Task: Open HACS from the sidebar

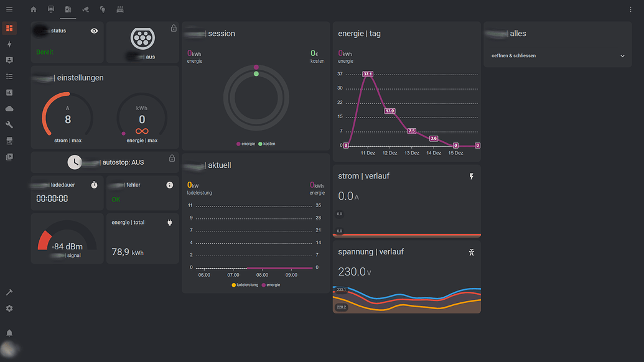Action: click(x=9, y=141)
